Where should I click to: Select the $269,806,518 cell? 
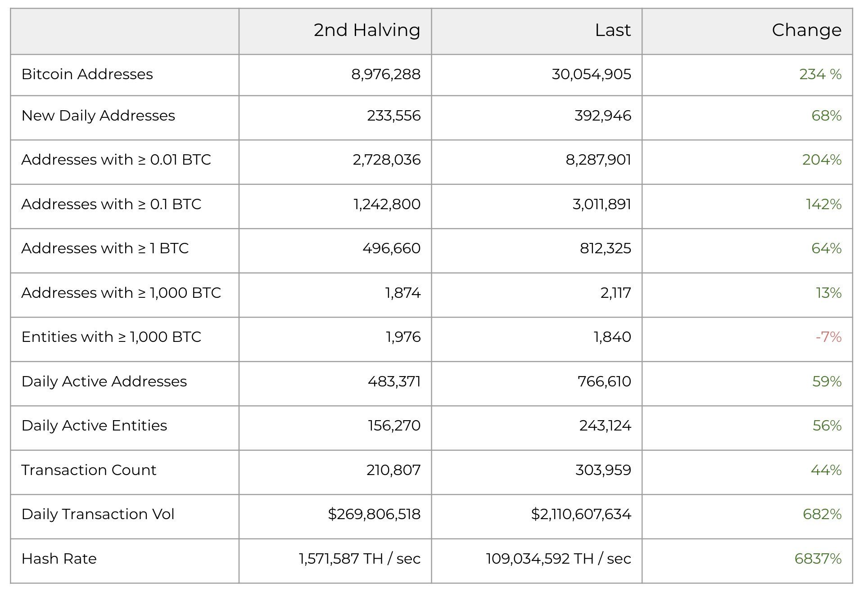coord(374,514)
